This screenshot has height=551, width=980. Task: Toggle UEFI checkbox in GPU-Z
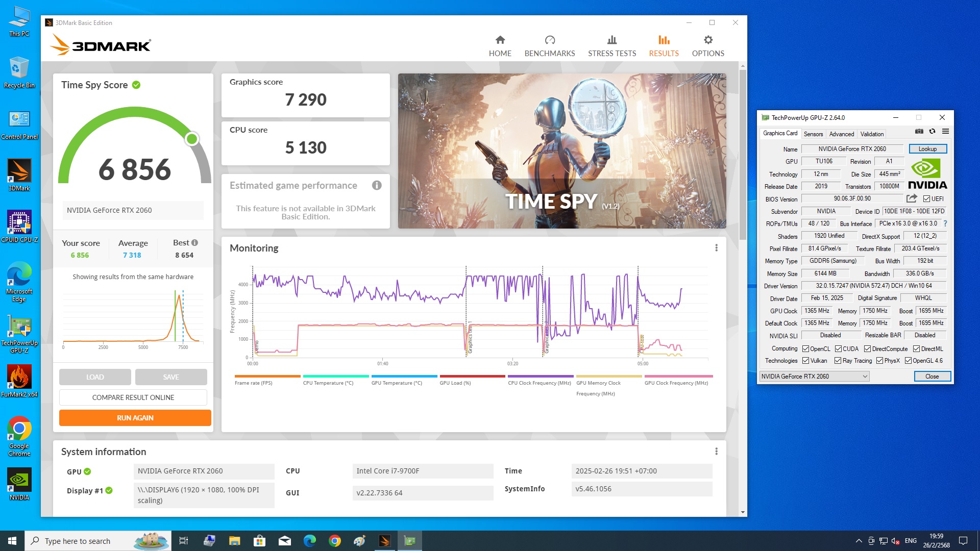[x=926, y=199]
